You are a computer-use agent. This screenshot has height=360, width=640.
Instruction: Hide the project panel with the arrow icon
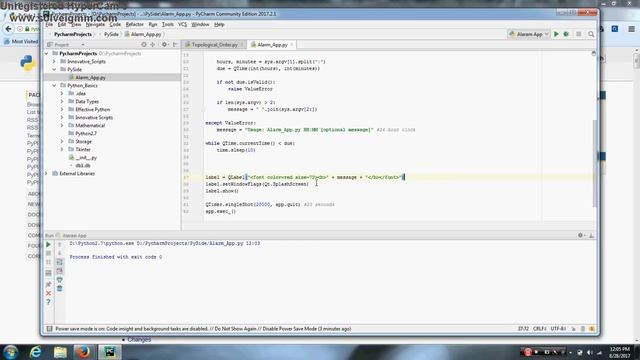175,44
